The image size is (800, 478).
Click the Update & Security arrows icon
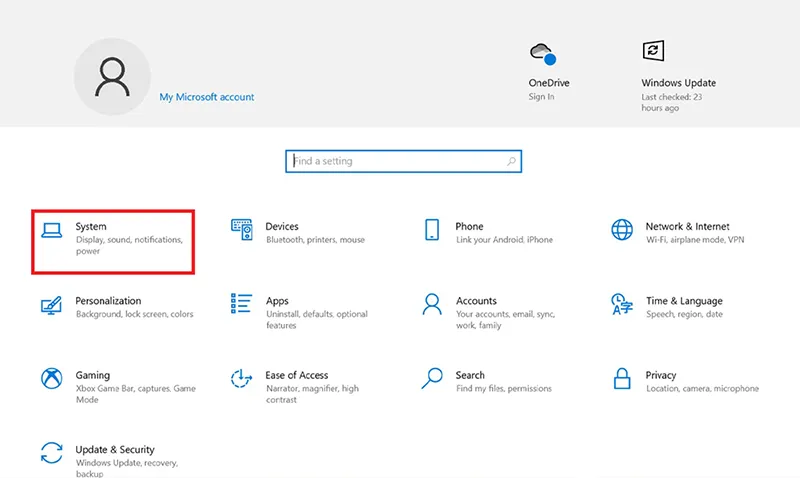click(x=52, y=453)
